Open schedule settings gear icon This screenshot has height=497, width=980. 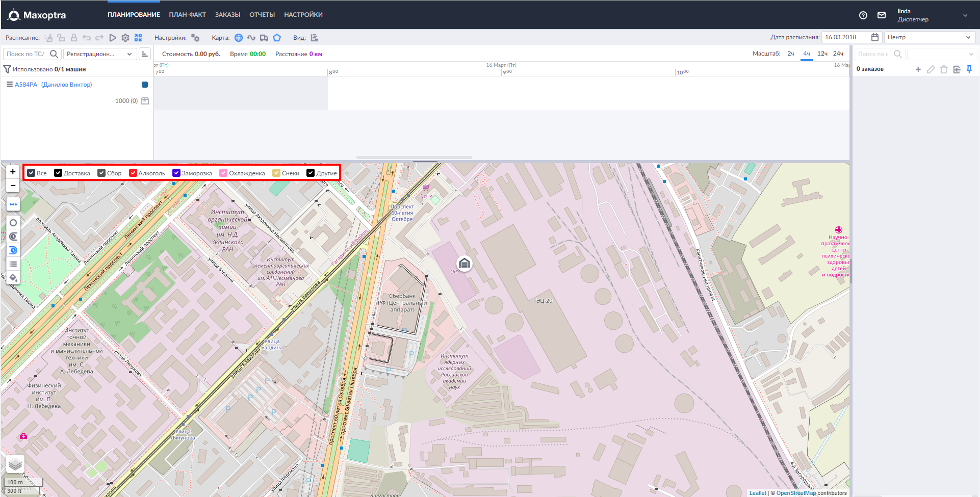125,38
